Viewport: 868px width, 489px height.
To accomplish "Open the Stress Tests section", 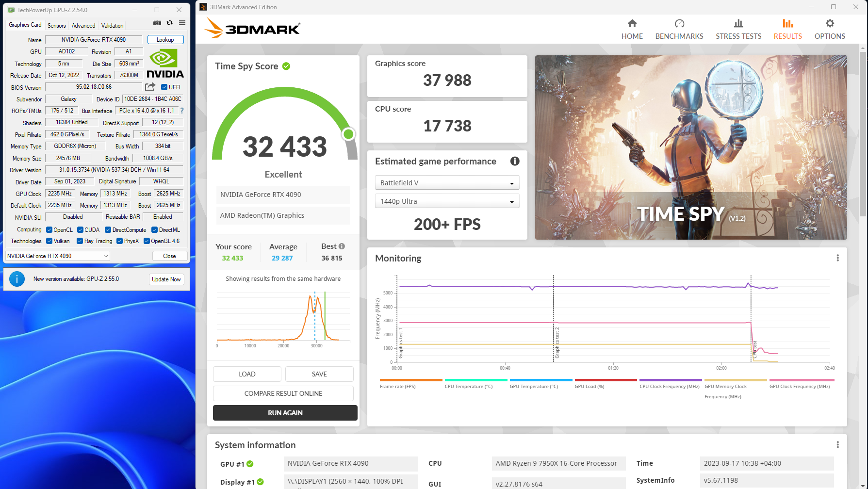I will (x=738, y=29).
